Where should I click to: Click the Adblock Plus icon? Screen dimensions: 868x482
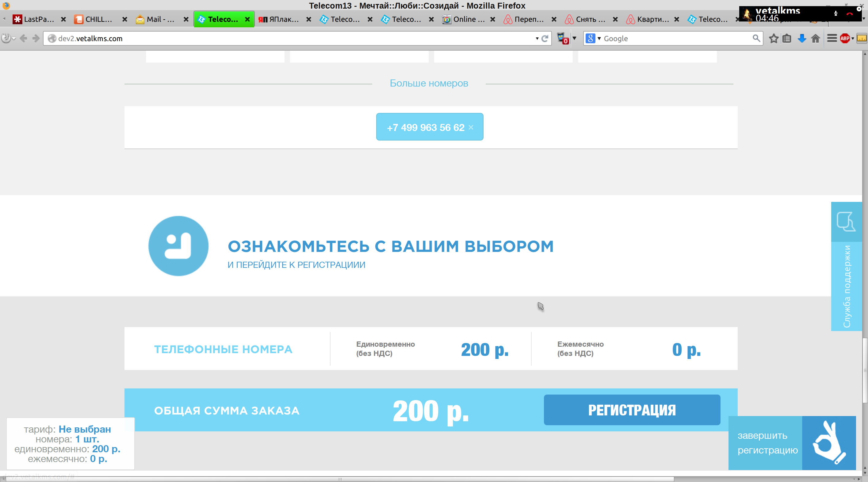(844, 38)
